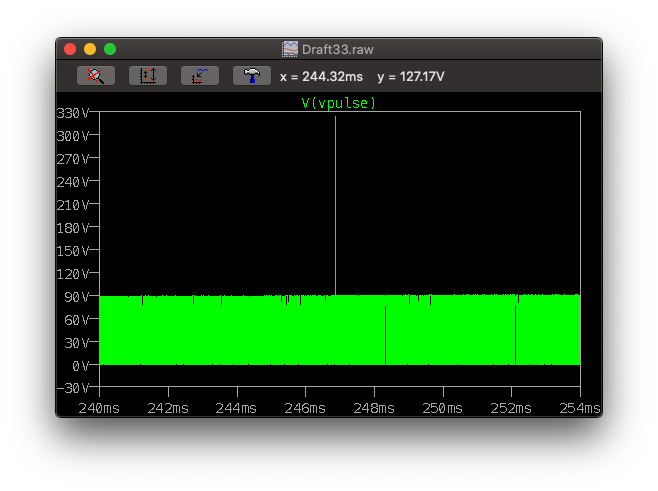Click the 90V vertical axis label
658x491 pixels.
[76, 298]
